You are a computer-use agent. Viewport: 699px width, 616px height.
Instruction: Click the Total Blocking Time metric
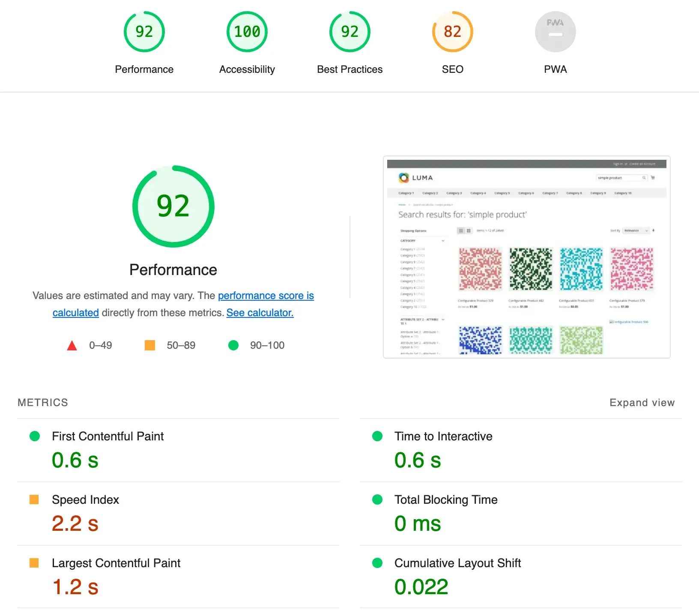tap(445, 499)
